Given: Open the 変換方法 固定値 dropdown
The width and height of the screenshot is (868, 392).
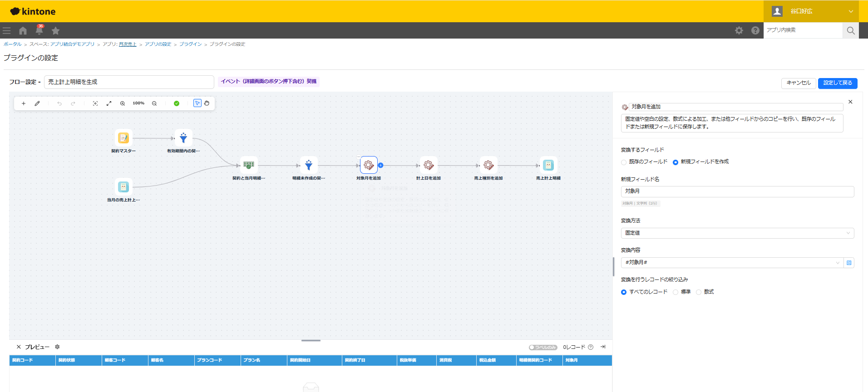Looking at the screenshot, I should pyautogui.click(x=737, y=233).
